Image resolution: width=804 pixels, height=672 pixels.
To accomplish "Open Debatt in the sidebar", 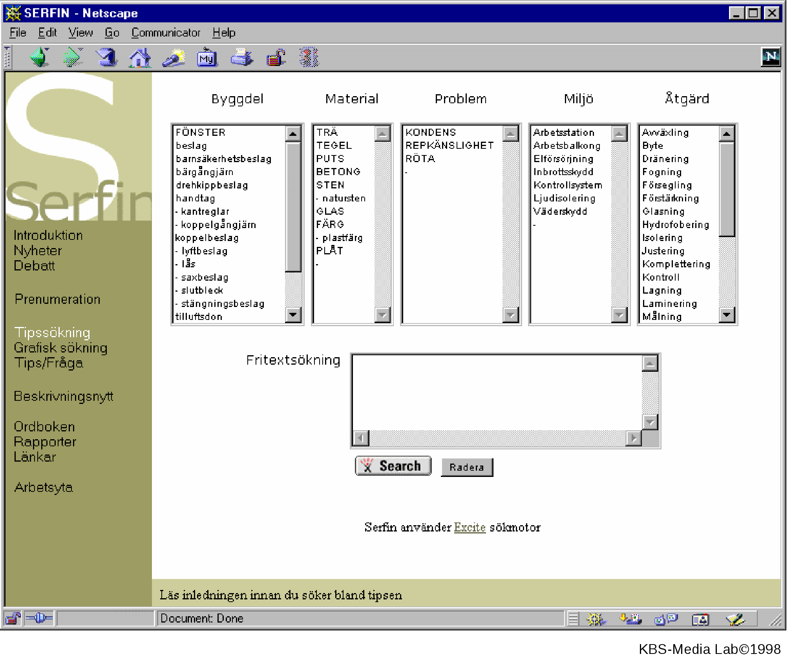I will point(34,266).
